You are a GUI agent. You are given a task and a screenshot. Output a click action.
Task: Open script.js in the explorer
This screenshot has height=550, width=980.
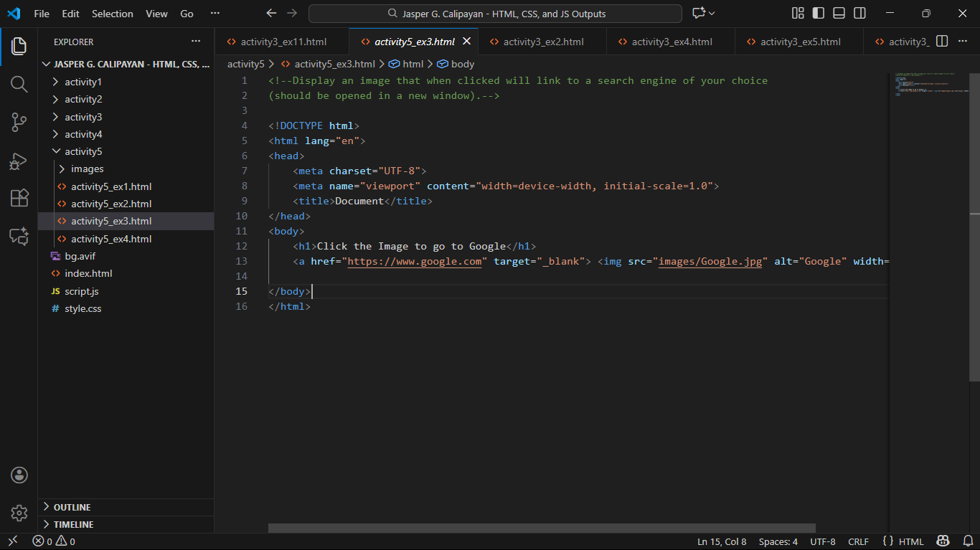(81, 291)
